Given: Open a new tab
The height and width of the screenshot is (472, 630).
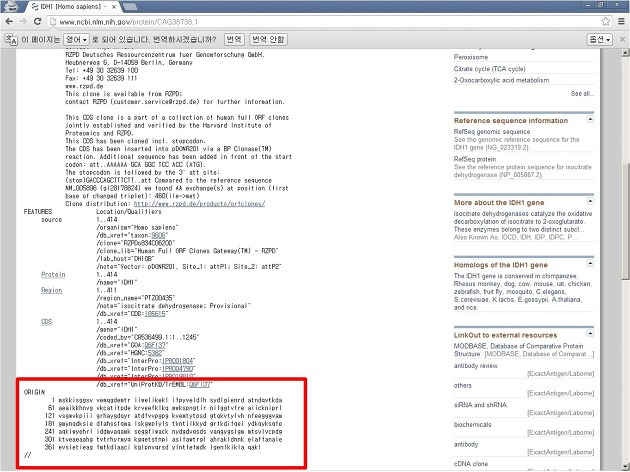Looking at the screenshot, I should point(129,7).
